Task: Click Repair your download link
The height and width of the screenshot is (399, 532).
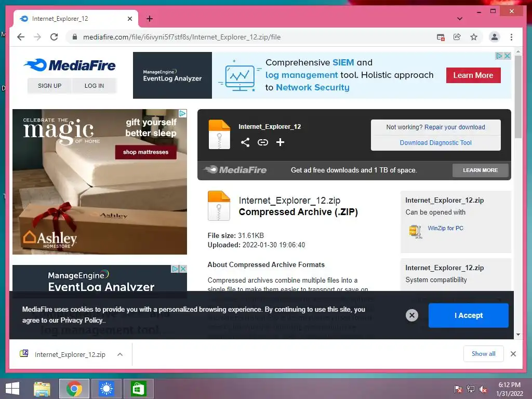Action: pos(455,127)
